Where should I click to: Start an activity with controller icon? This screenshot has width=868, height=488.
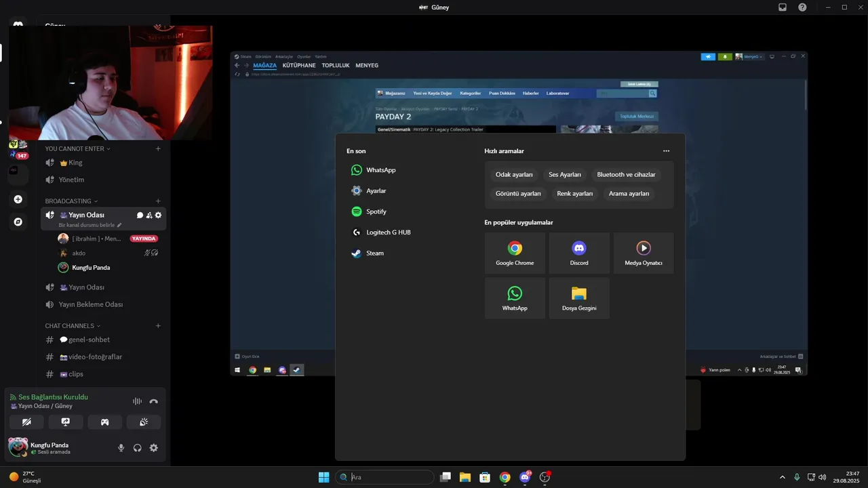(105, 422)
